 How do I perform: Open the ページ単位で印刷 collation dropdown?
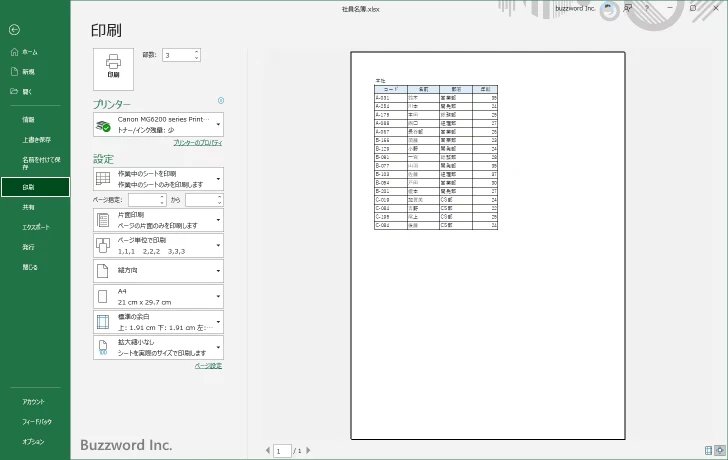coord(158,246)
